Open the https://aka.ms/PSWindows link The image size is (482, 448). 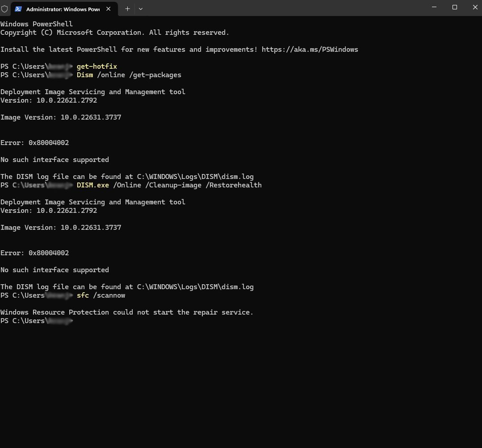click(310, 50)
